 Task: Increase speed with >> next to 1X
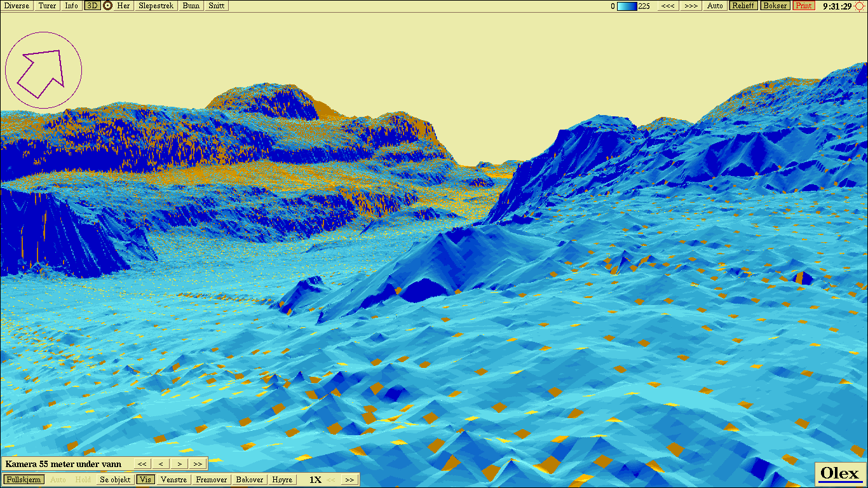coord(349,480)
